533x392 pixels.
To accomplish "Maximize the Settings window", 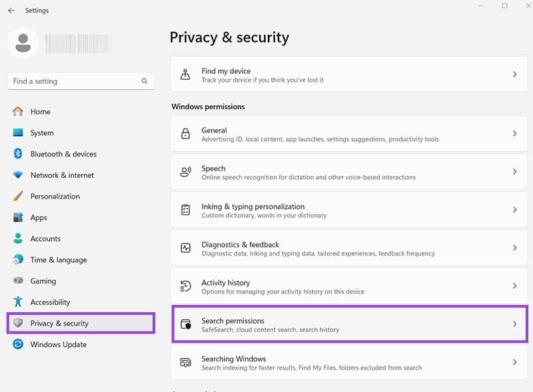I will (x=504, y=5).
